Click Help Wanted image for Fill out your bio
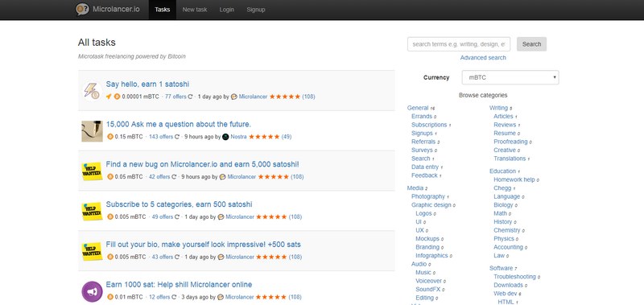The width and height of the screenshot is (644, 305). click(x=92, y=251)
